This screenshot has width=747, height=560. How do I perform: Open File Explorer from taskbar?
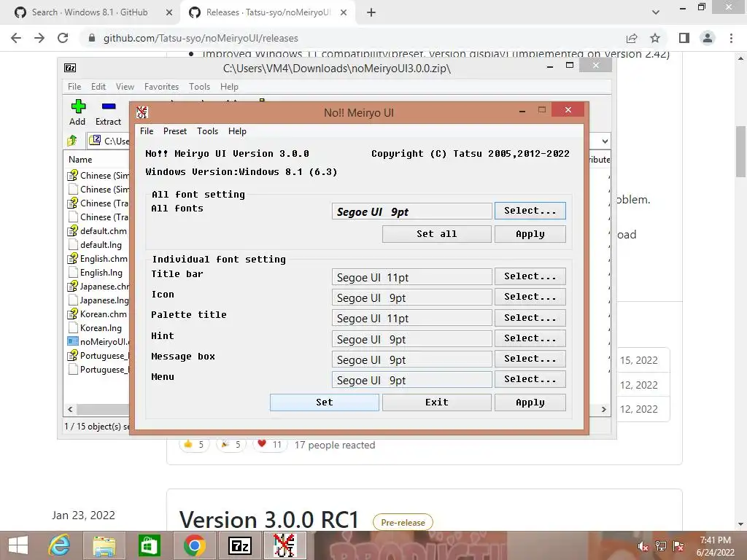pyautogui.click(x=104, y=545)
